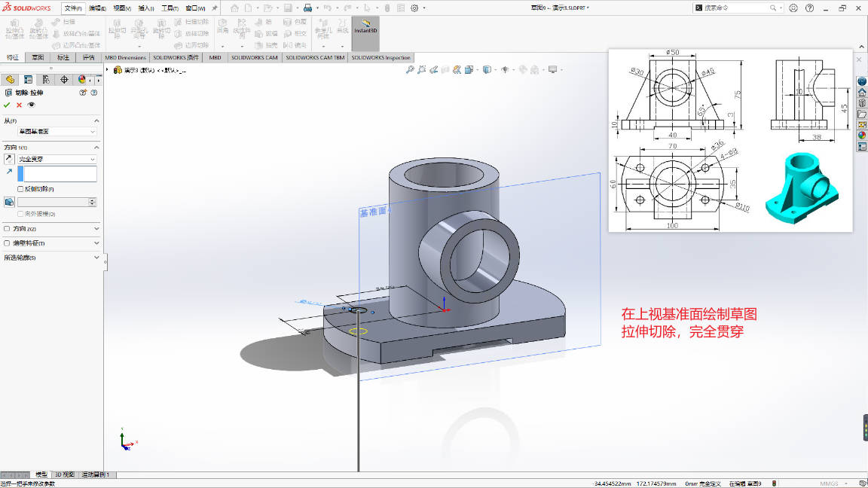Screen dimensions: 868x488
Task: Click Zoom to Fit view icon
Action: click(410, 70)
